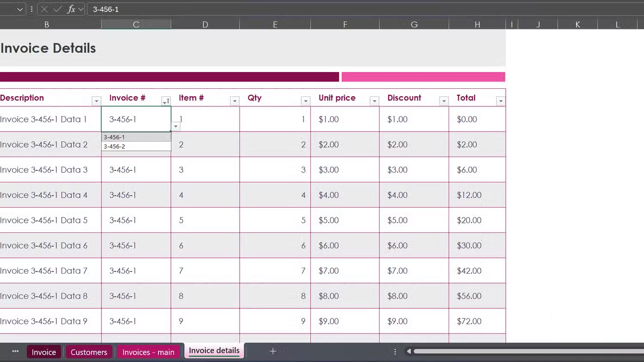Open the Qty column filter dropdown

tap(305, 101)
